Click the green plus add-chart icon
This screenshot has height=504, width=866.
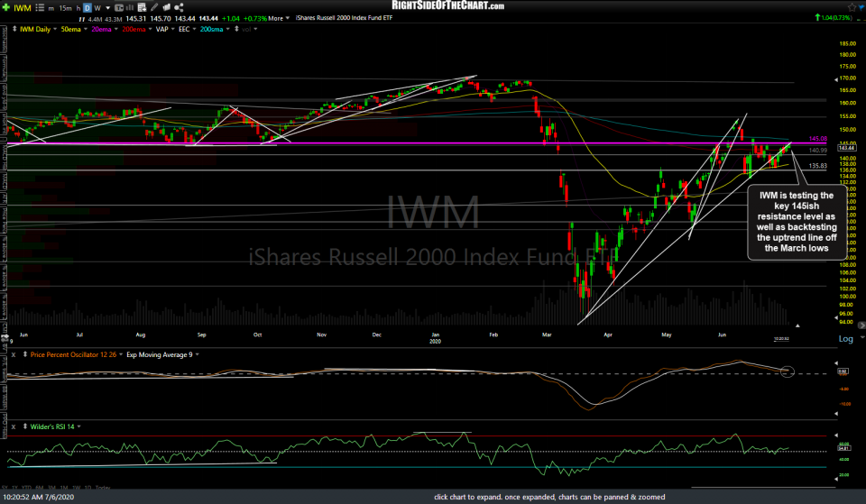pos(6,8)
